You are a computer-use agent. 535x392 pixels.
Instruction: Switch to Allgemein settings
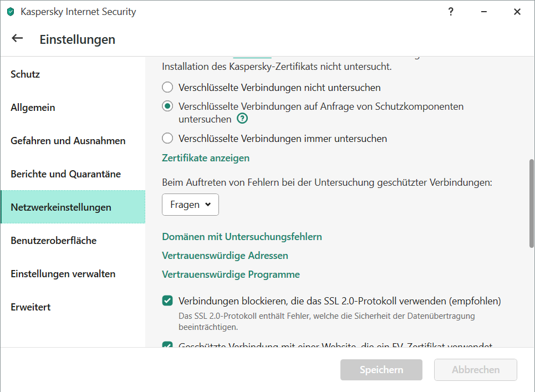[73, 108]
